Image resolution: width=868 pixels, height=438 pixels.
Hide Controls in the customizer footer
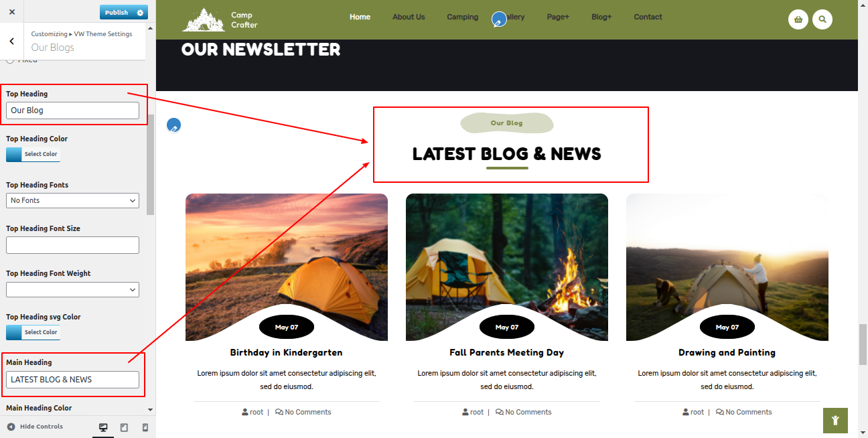point(35,427)
